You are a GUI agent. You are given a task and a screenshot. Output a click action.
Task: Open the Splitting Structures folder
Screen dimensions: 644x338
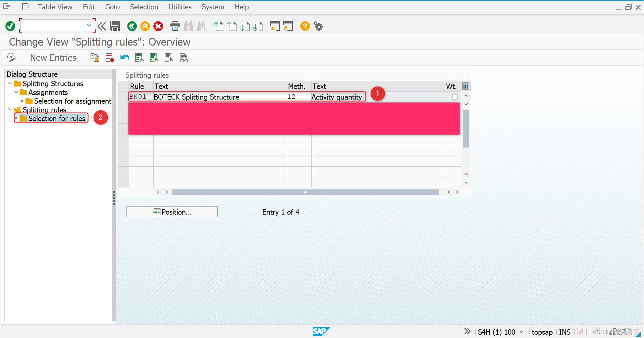click(x=18, y=83)
